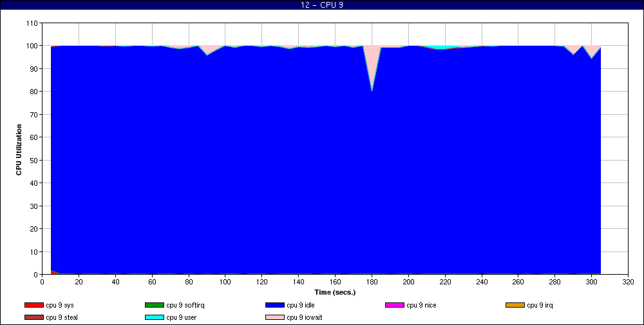Screen dimensions: 644x325
Task: Select the 'cpu 9 iowait' legend label
Action: point(305,318)
